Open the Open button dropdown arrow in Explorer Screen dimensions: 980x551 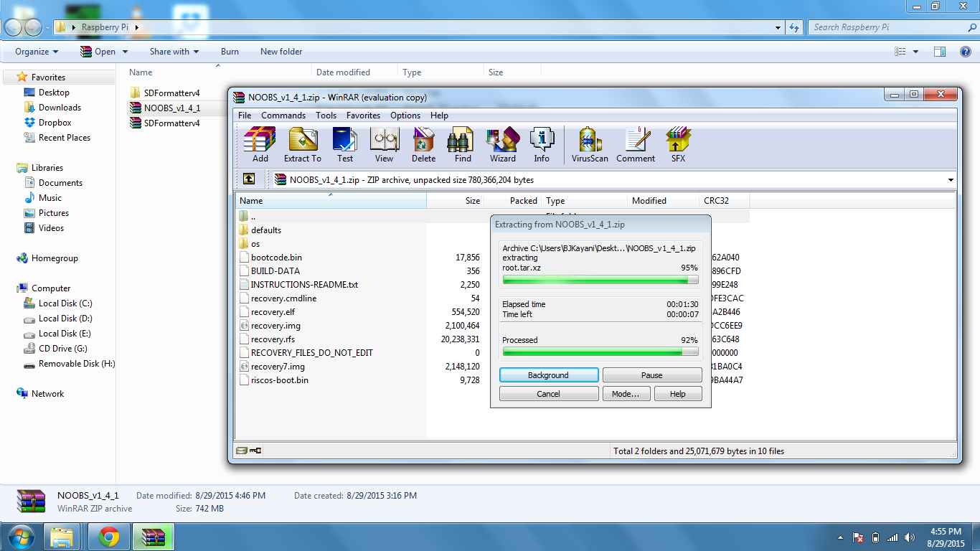[125, 52]
